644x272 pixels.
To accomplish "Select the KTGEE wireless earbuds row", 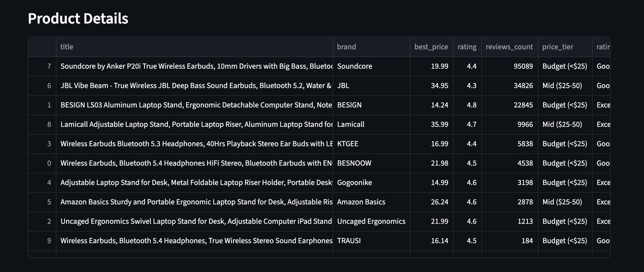I will [194, 144].
